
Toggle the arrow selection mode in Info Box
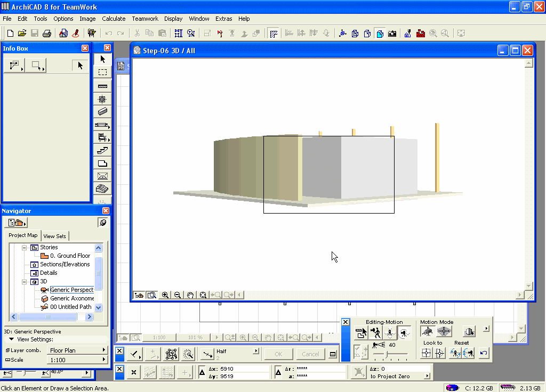(80, 66)
